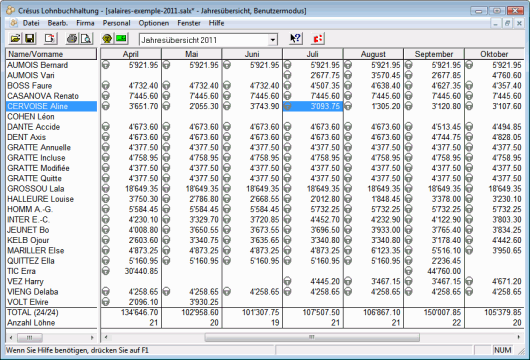Click lock icon for BOSS Faure Mai
Viewport: 530px width, 360px height.
(x=166, y=86)
